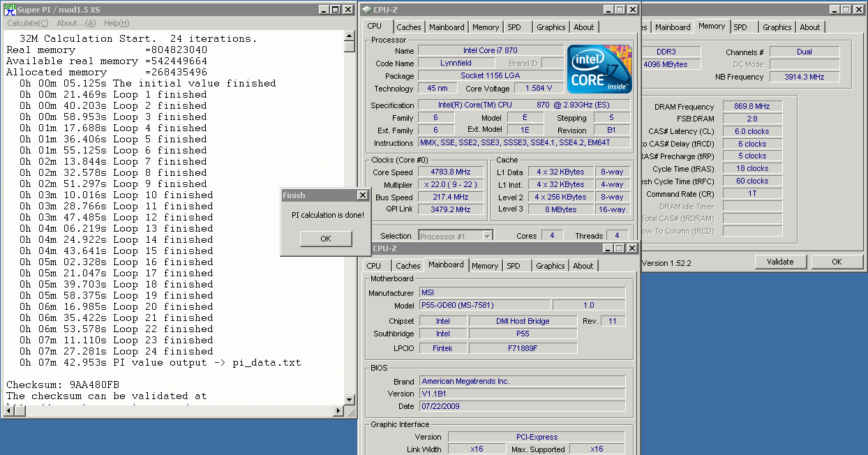
Task: Click the Bus Speed value 217.4 MHz
Action: 451,197
